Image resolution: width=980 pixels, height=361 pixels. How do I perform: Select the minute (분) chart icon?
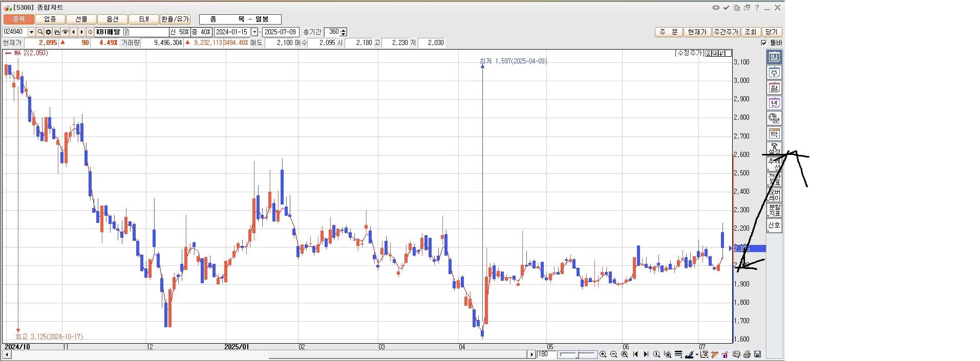[x=774, y=119]
